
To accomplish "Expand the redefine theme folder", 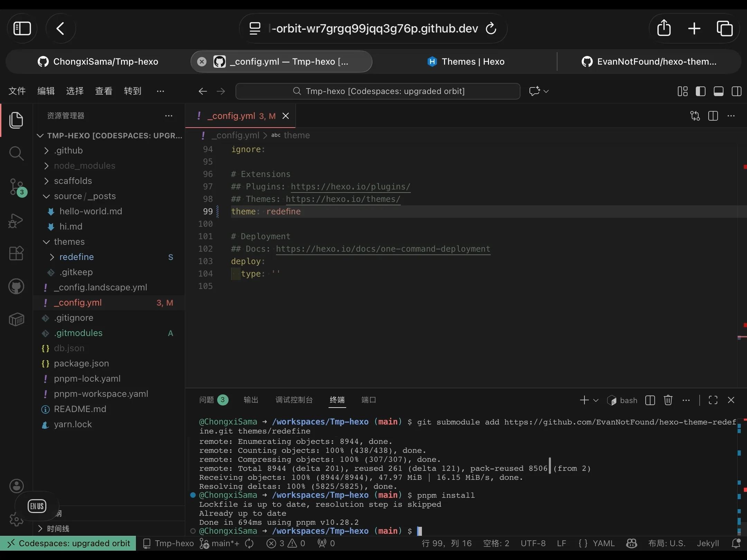I will point(76,257).
